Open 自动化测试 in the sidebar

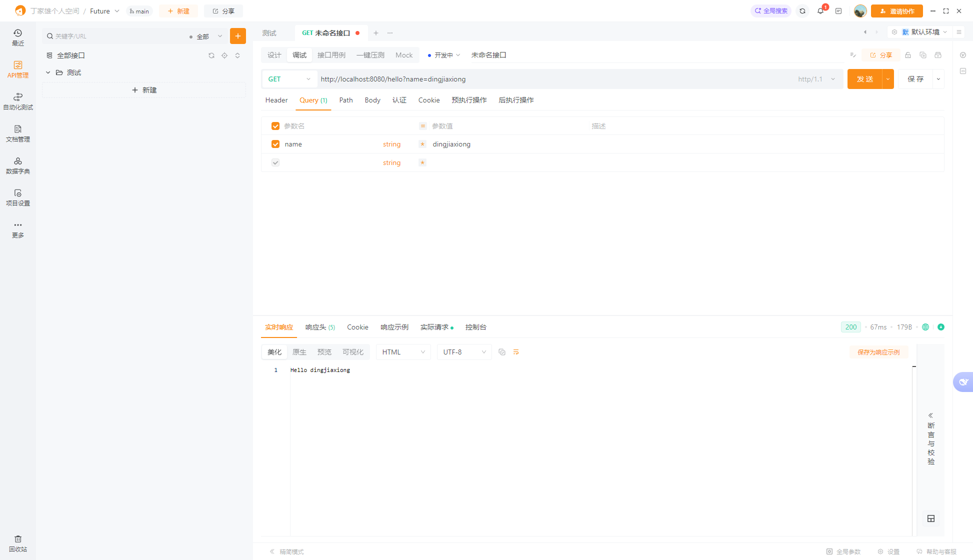tap(17, 101)
